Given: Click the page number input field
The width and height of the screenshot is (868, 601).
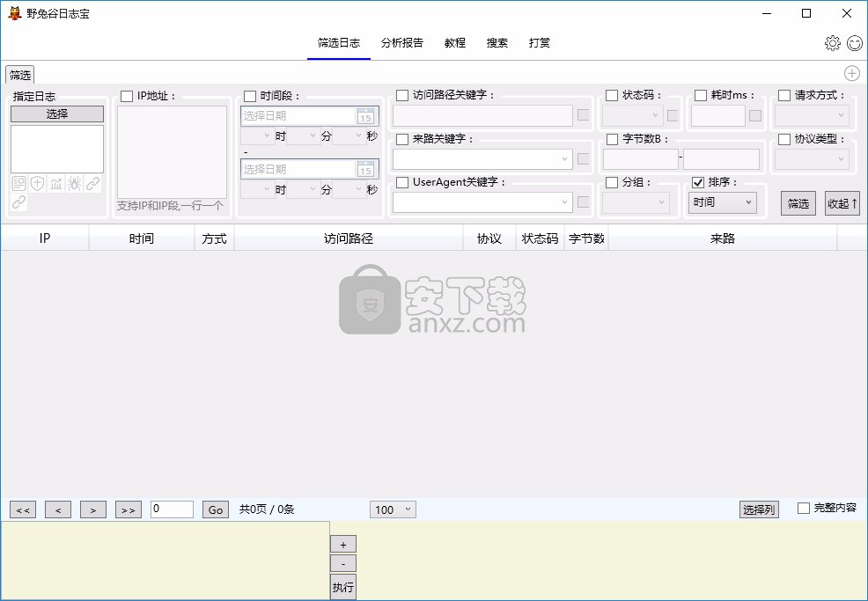Looking at the screenshot, I should click(173, 509).
